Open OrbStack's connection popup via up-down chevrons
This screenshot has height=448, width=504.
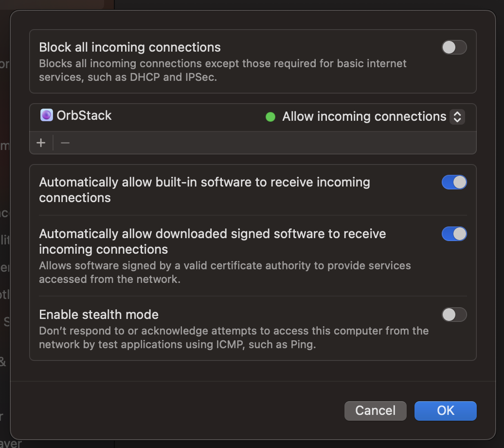[x=457, y=117]
